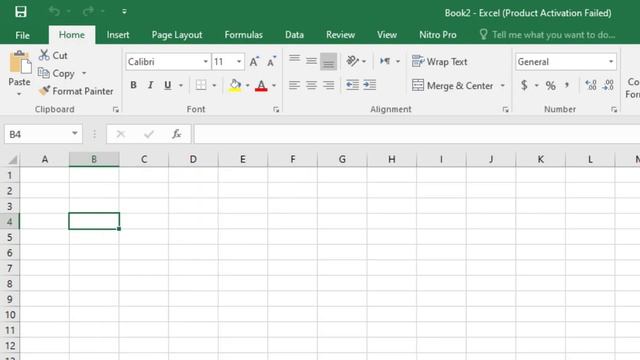Switch to the Insert tab
The width and height of the screenshot is (640, 360).
click(118, 35)
